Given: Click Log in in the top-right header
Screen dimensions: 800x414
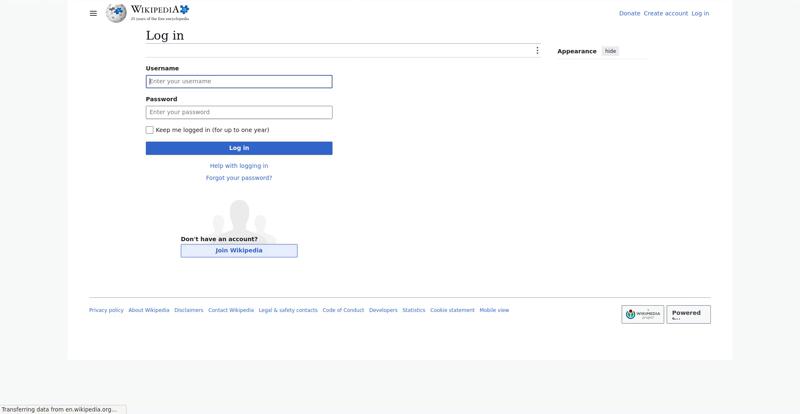Looking at the screenshot, I should pyautogui.click(x=700, y=13).
